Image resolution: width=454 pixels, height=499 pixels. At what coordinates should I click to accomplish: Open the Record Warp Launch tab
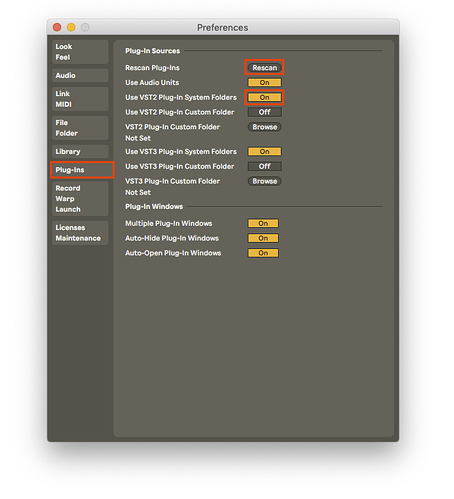click(80, 199)
